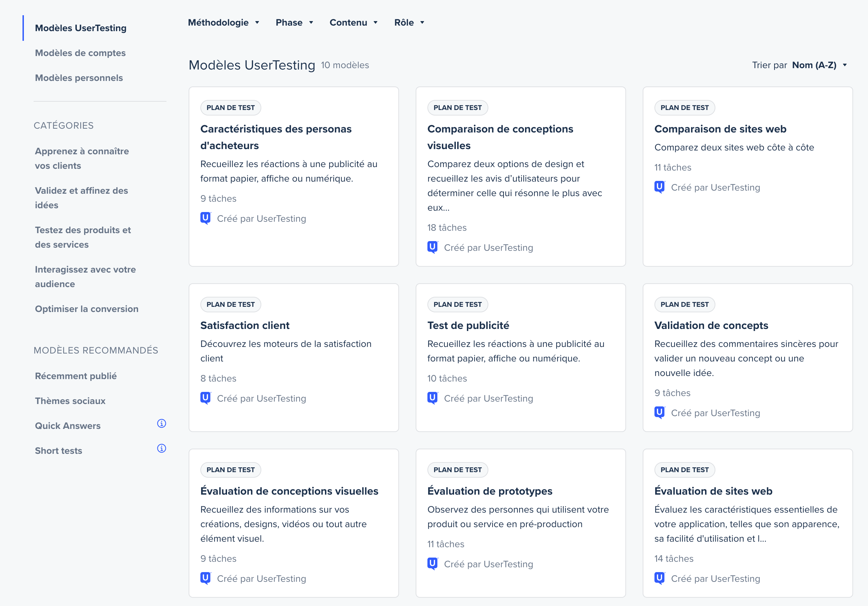Click UserTesting logo on Évaluation de prototypes card
The image size is (868, 606).
[433, 564]
